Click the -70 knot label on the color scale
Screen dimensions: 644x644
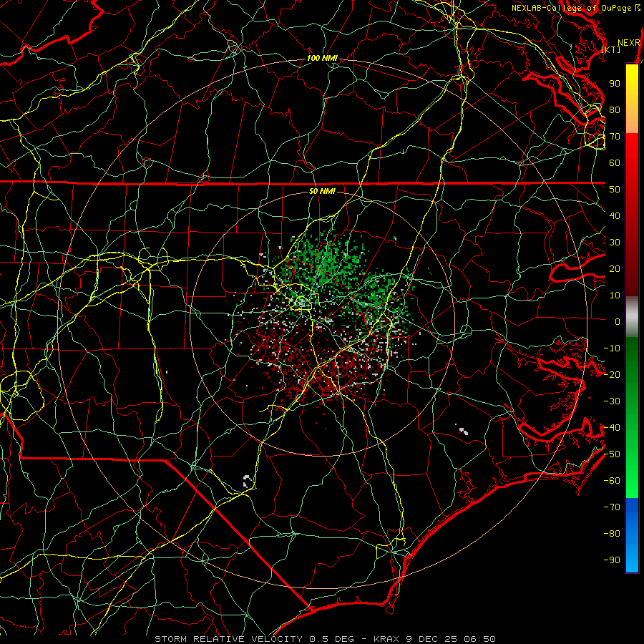click(612, 507)
